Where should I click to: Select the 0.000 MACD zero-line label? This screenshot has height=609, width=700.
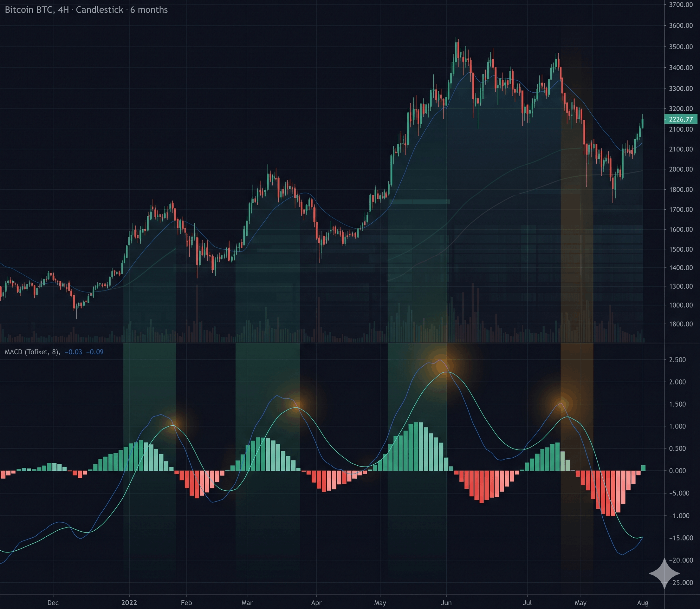[x=677, y=471]
